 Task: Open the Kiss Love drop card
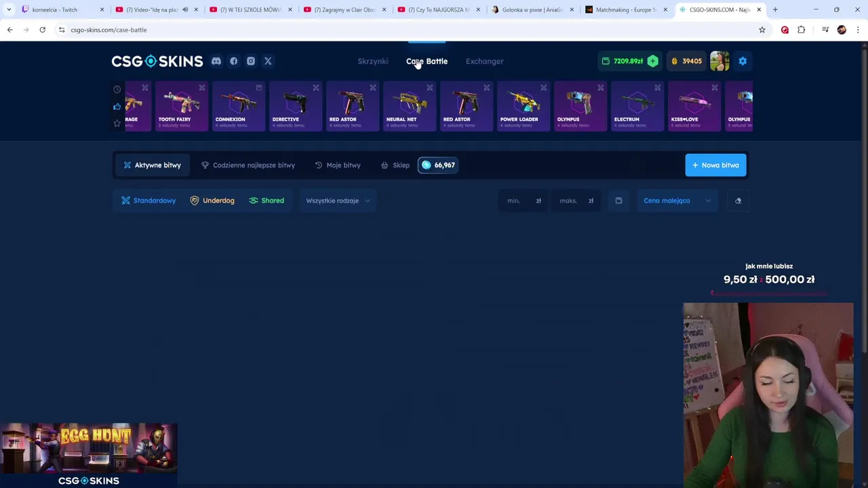[693, 106]
